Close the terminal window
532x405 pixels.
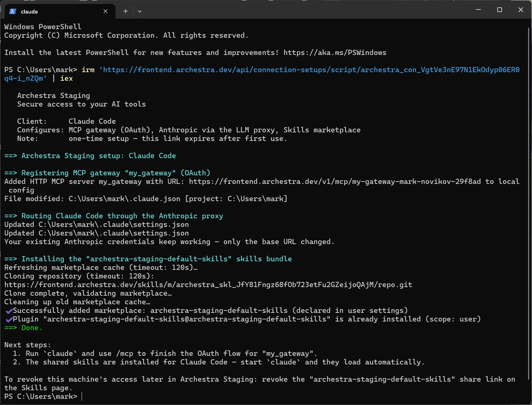coord(521,10)
